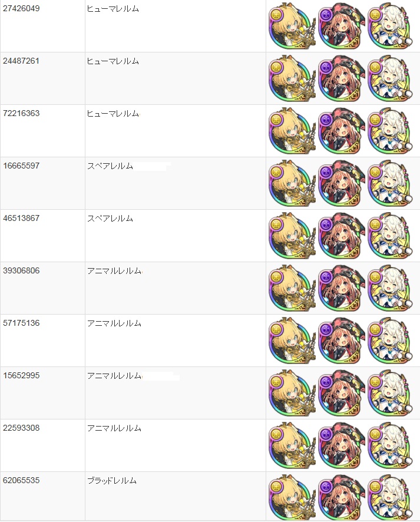The width and height of the screenshot is (420, 522).
Task: Click white-haired character icon in row 27426049
Action: (x=391, y=27)
